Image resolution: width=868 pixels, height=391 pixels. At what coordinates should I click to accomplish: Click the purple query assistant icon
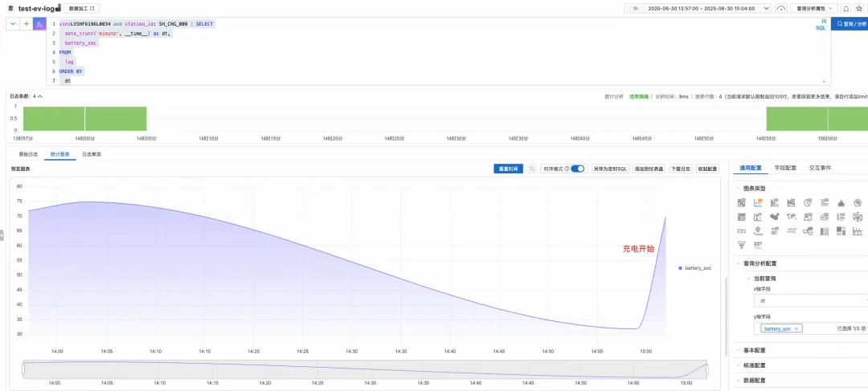39,24
